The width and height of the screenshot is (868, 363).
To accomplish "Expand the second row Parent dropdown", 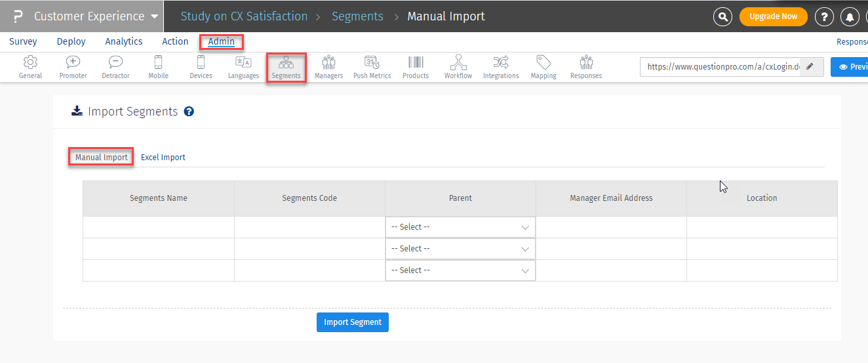I will [460, 249].
